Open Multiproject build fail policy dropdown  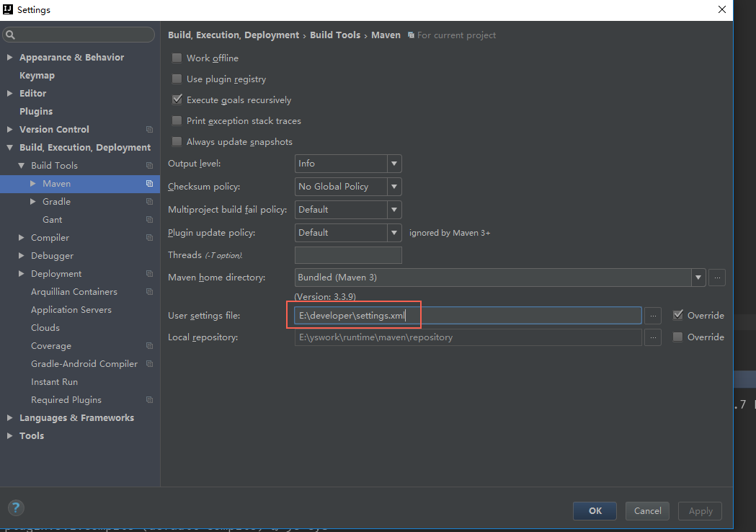coord(394,210)
